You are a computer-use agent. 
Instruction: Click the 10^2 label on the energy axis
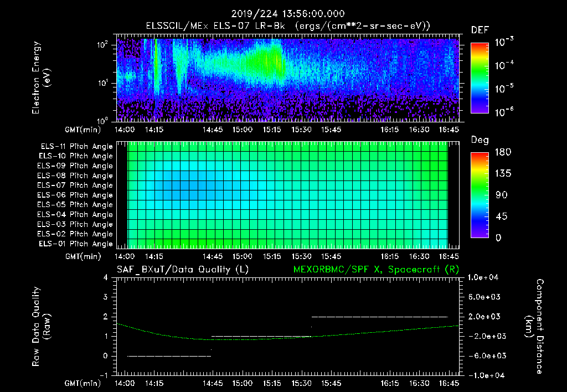(x=103, y=45)
